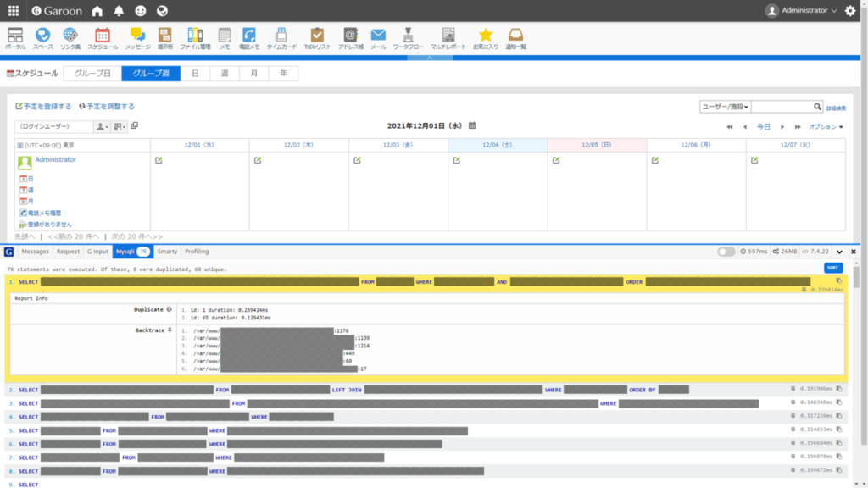
Task: Open the スケジュール scheduler toolbar icon
Action: 103,39
